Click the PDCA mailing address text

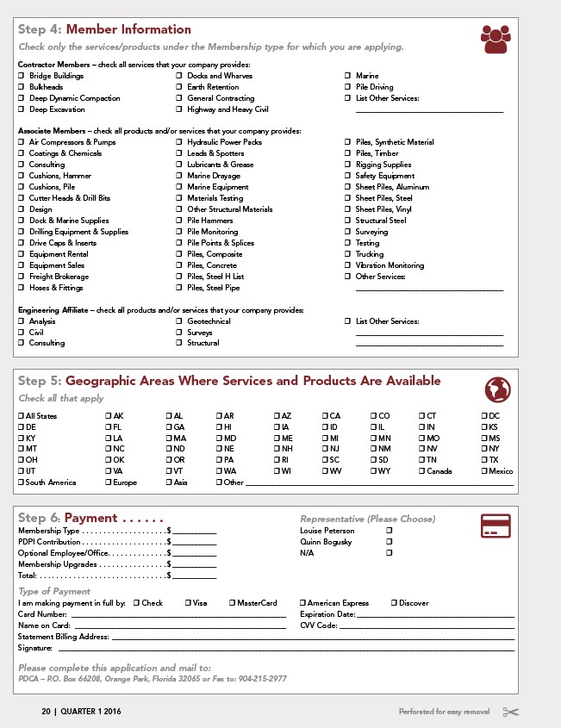(153, 679)
